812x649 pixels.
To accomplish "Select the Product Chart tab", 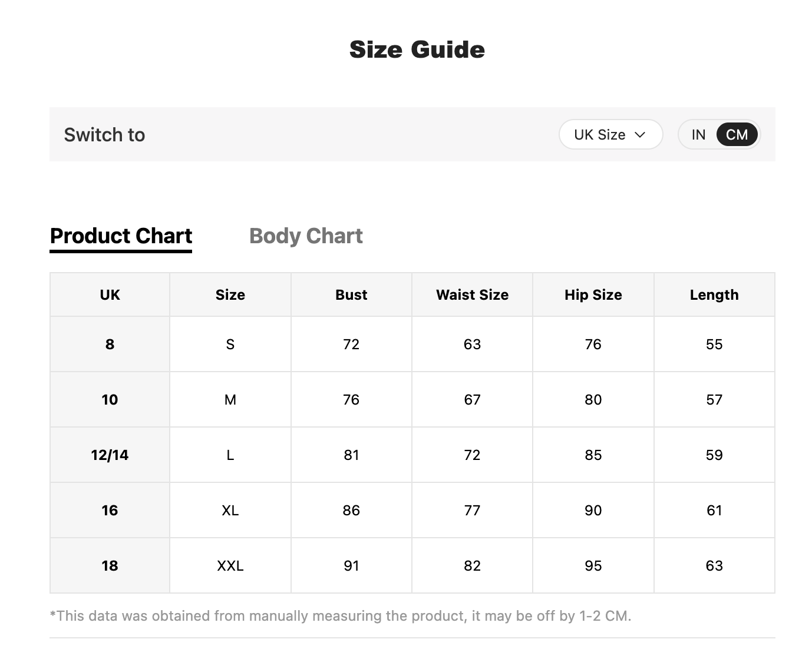I will tap(121, 236).
